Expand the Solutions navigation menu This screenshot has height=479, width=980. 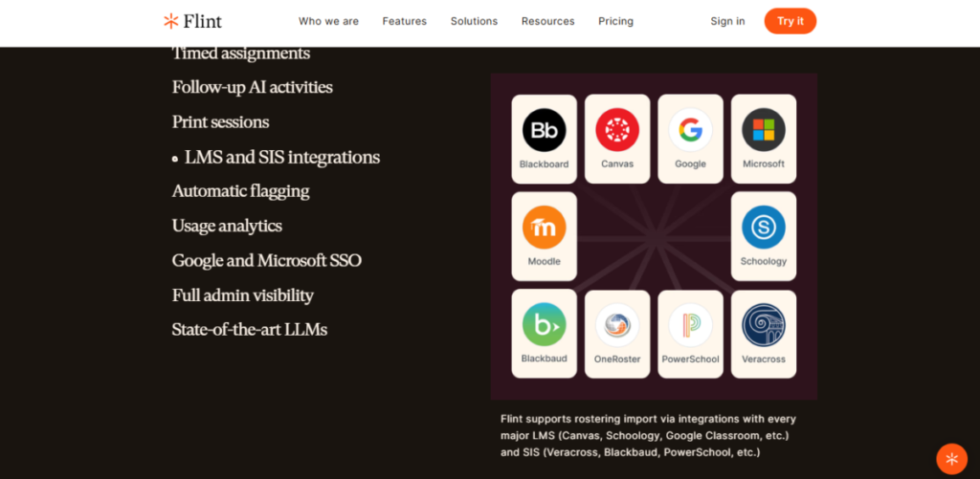coord(474,21)
